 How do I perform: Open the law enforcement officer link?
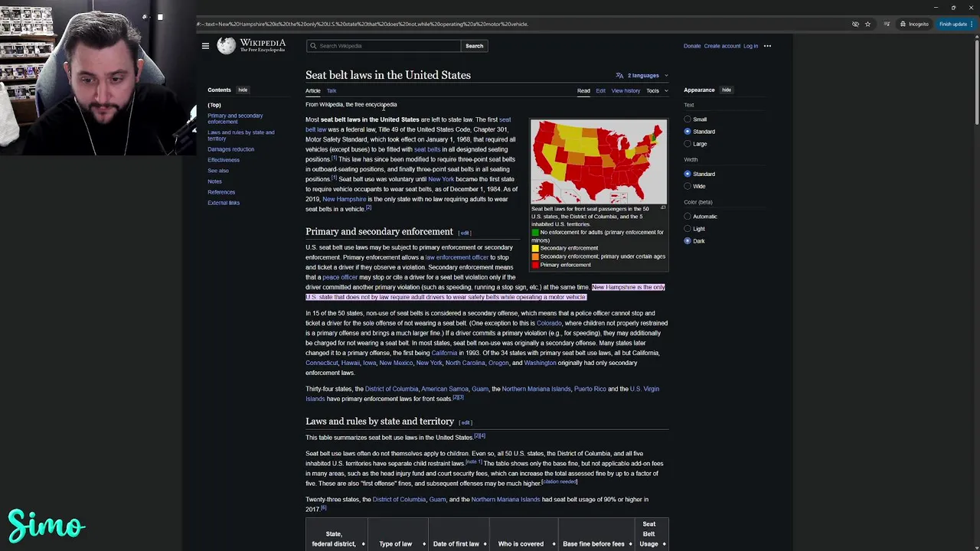tap(456, 257)
